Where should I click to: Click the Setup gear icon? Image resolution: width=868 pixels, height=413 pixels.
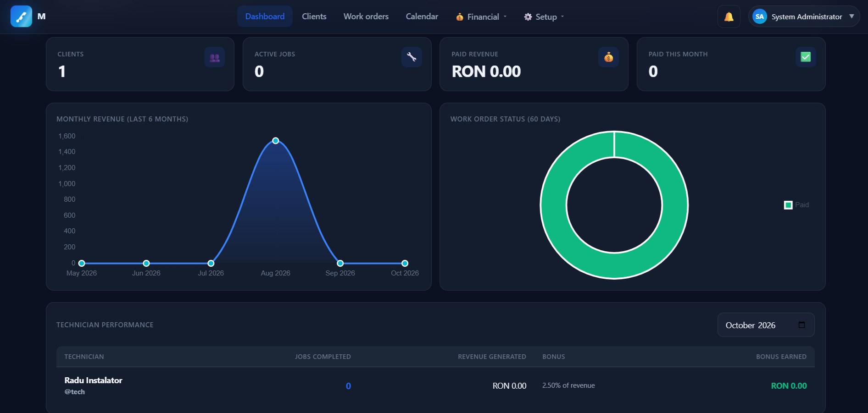pos(528,17)
